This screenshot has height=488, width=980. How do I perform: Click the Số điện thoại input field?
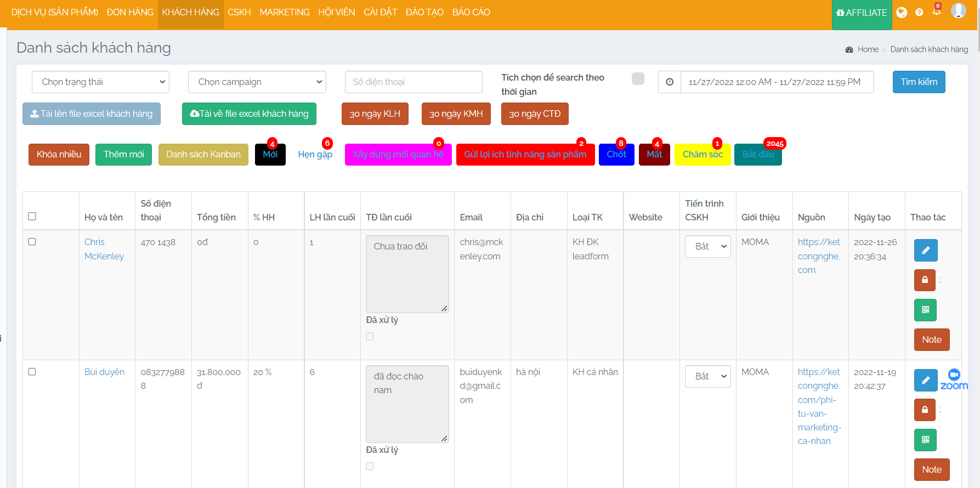coord(413,82)
